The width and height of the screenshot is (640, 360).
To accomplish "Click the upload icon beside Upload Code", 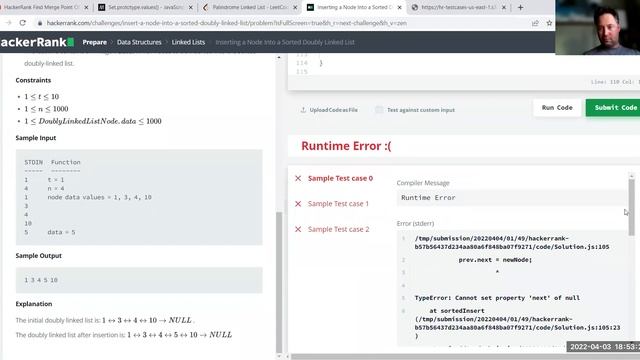I will click(303, 110).
